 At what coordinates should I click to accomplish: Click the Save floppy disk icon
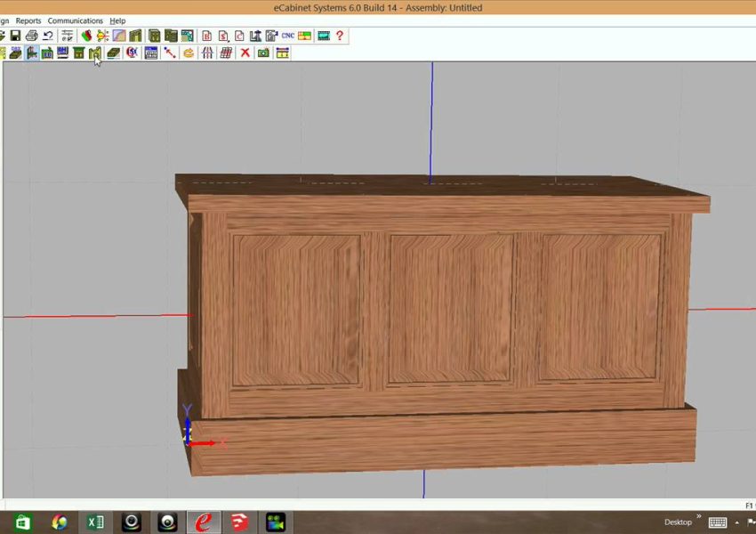tap(15, 36)
